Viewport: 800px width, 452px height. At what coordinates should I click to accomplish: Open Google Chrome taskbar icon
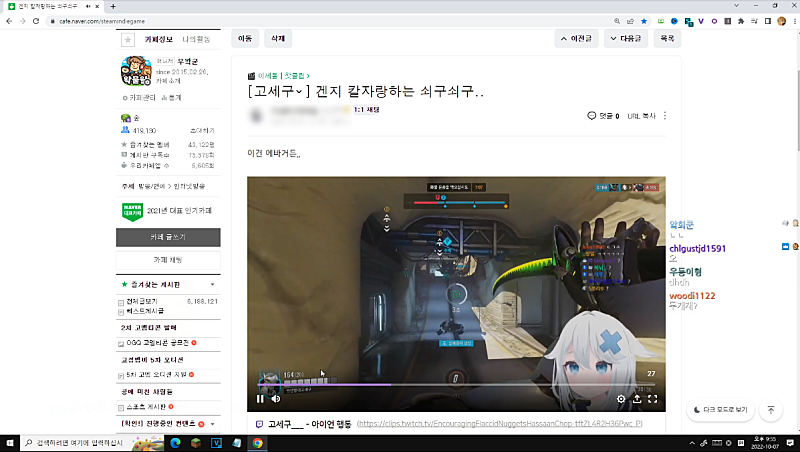[258, 443]
